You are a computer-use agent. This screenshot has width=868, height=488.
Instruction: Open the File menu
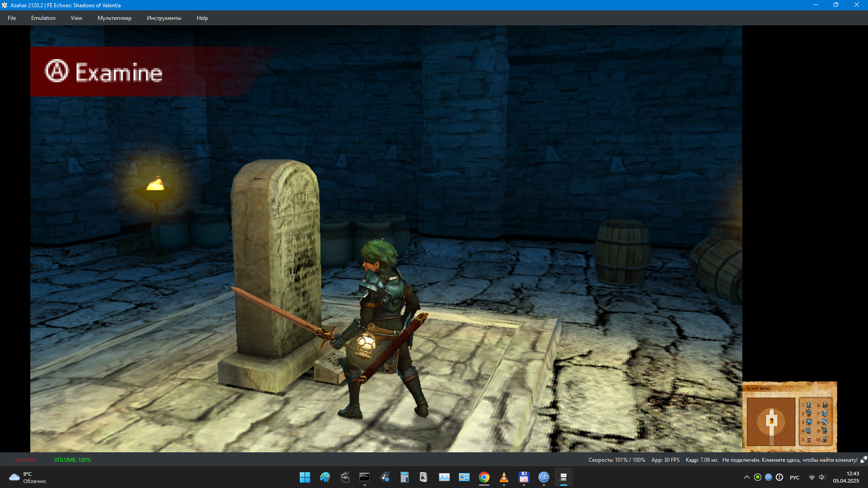click(x=12, y=18)
